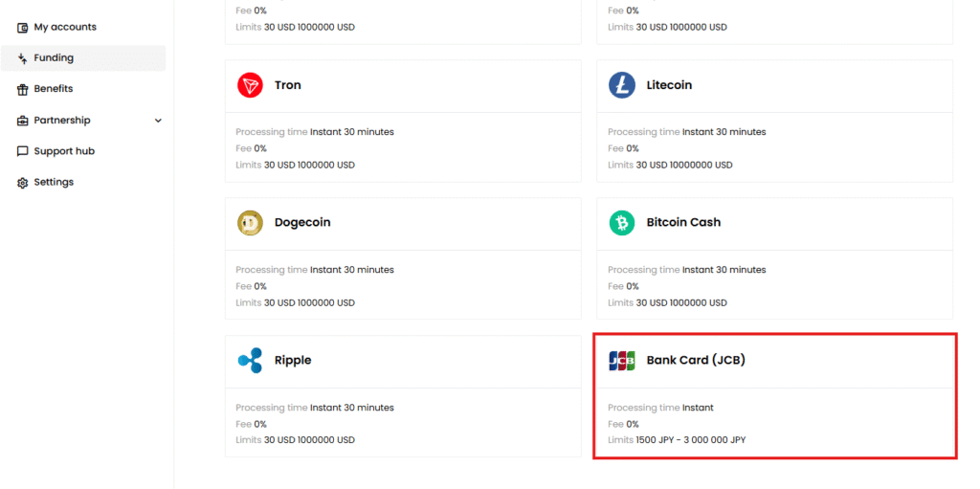980x489 pixels.
Task: Select the Dogecoin deposit method title
Action: [302, 223]
